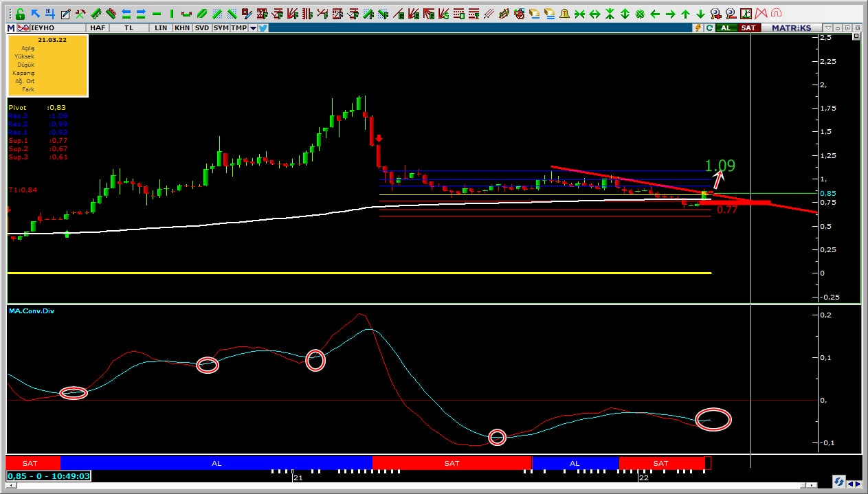Screen dimensions: 868x494
Task: Click the green asterisk reset-zoom icon
Action: coord(640,14)
